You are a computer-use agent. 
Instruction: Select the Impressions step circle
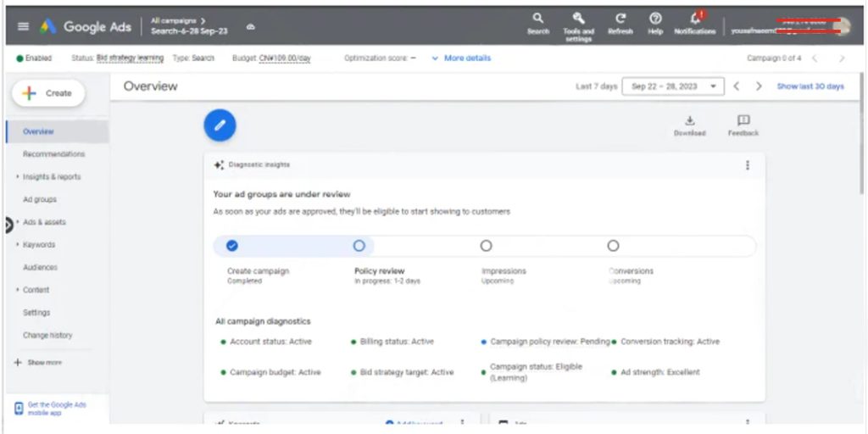pyautogui.click(x=486, y=246)
